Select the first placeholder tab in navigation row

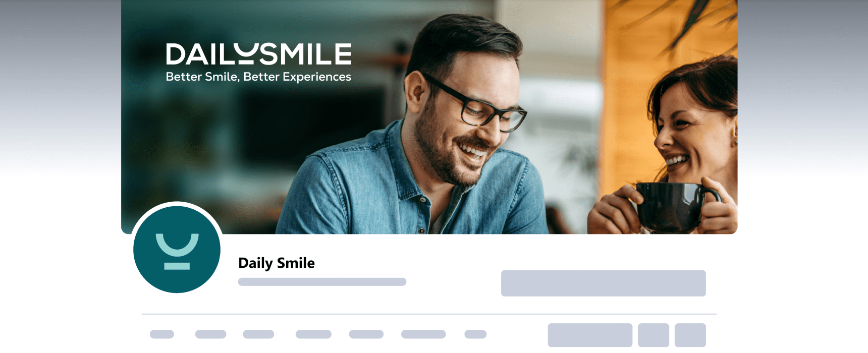162,334
